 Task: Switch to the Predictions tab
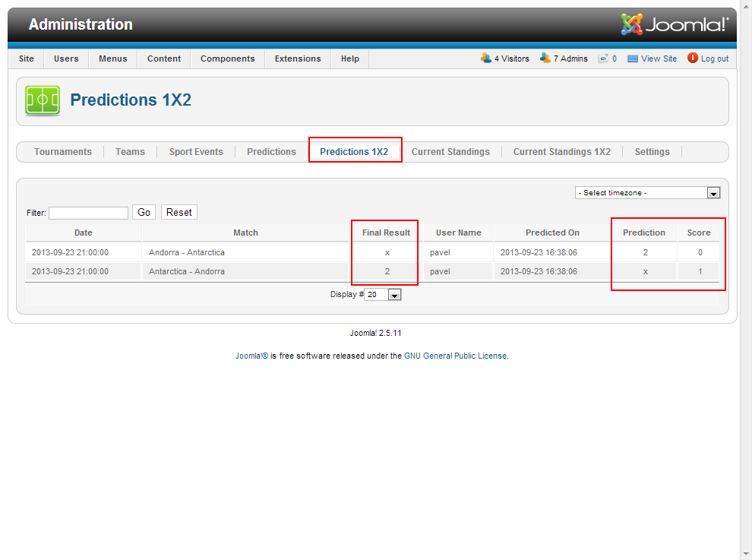(x=271, y=152)
